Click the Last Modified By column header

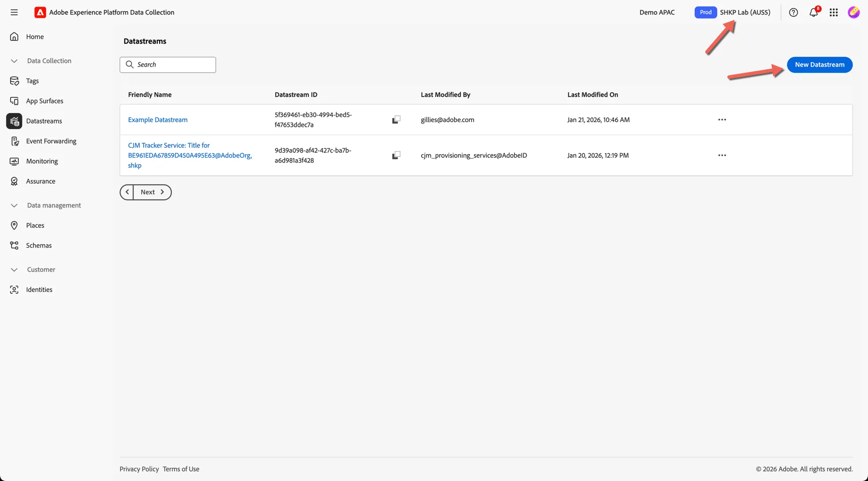coord(446,94)
